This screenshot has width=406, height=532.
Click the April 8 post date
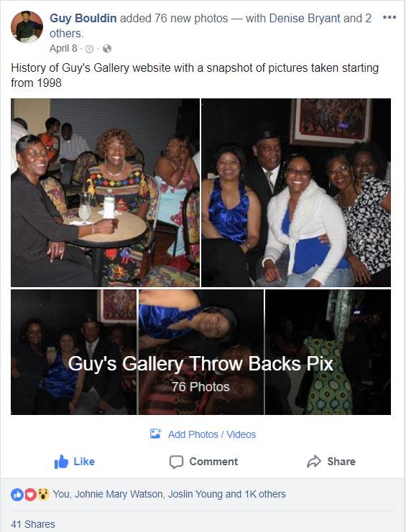tap(63, 48)
